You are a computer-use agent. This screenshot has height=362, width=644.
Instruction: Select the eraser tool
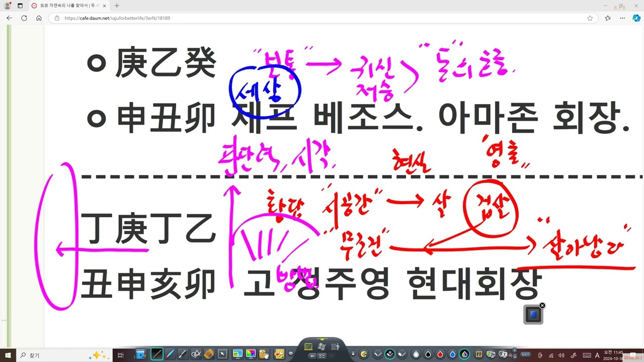pyautogui.click(x=209, y=354)
